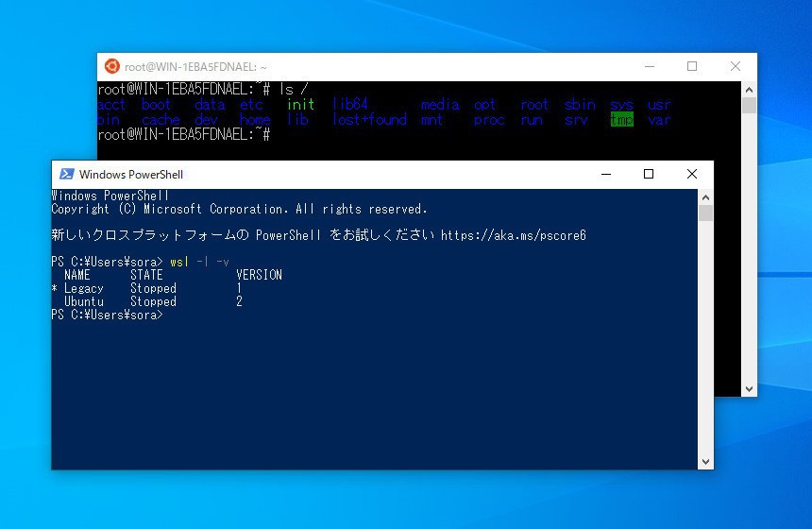The image size is (812, 529).
Task: Click the second root@WIN-1EBA5FDNAEL prompt line
Action: coord(184,135)
